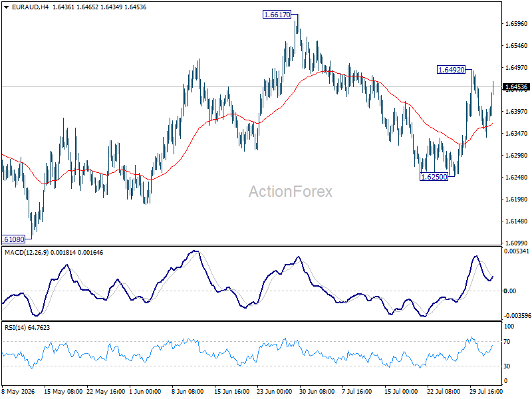The width and height of the screenshot is (532, 399).
Task: Click the RSI scale value 70
Action: click(507, 342)
